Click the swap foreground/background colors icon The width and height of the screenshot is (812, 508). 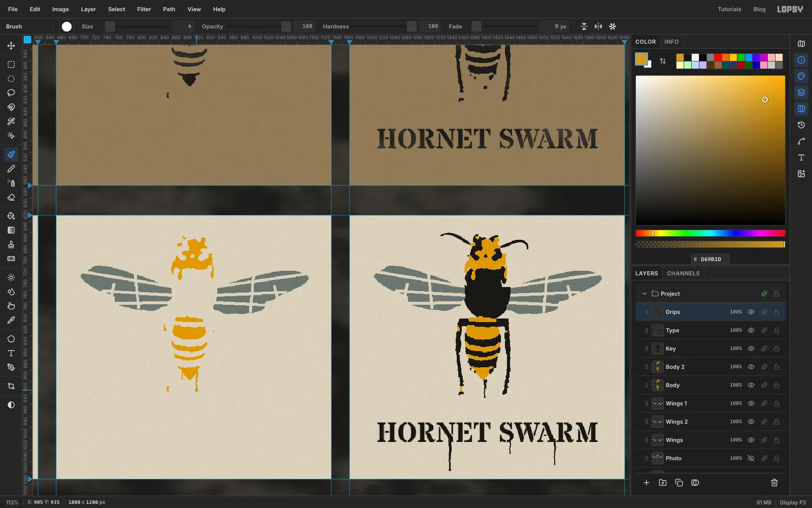[x=663, y=61]
